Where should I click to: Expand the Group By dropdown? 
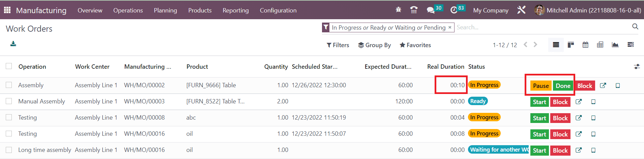pyautogui.click(x=375, y=45)
